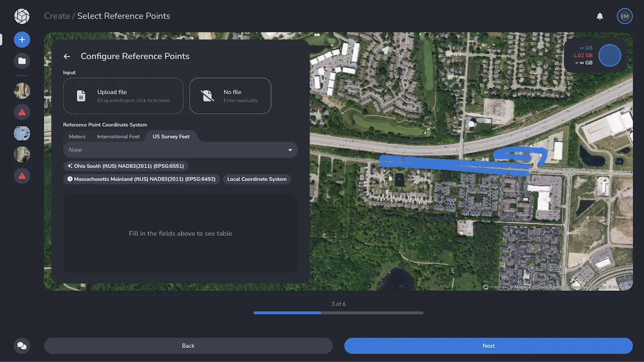Open the EM user avatar menu
The image size is (644, 362).
pyautogui.click(x=625, y=16)
